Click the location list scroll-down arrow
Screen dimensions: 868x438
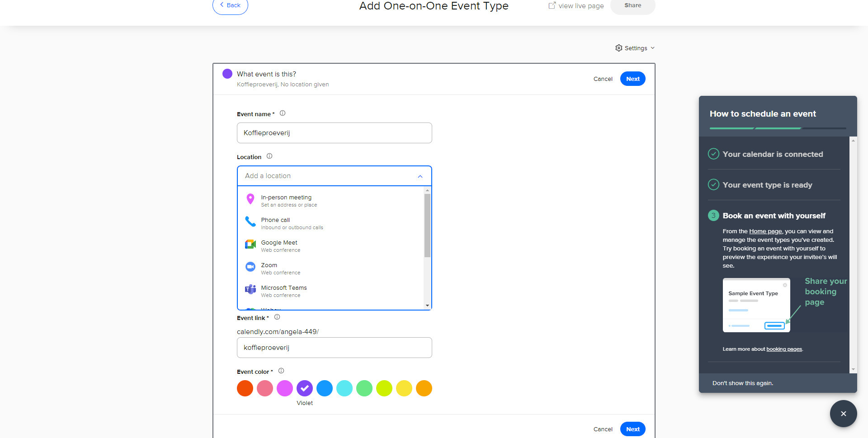click(x=427, y=306)
